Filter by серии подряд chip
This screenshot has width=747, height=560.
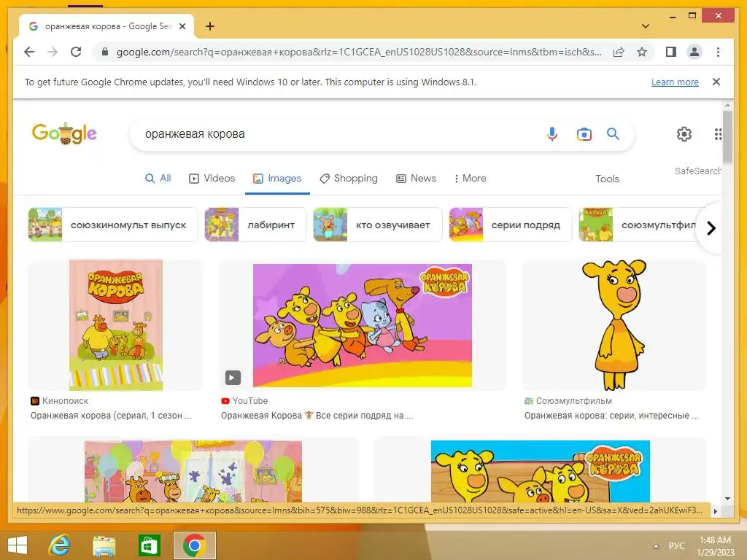[x=510, y=225]
